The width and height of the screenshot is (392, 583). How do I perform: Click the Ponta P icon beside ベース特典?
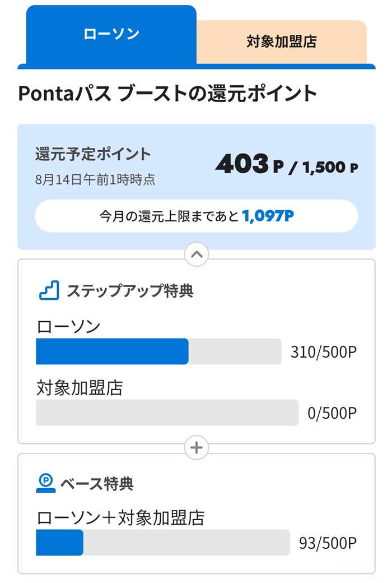pyautogui.click(x=46, y=483)
